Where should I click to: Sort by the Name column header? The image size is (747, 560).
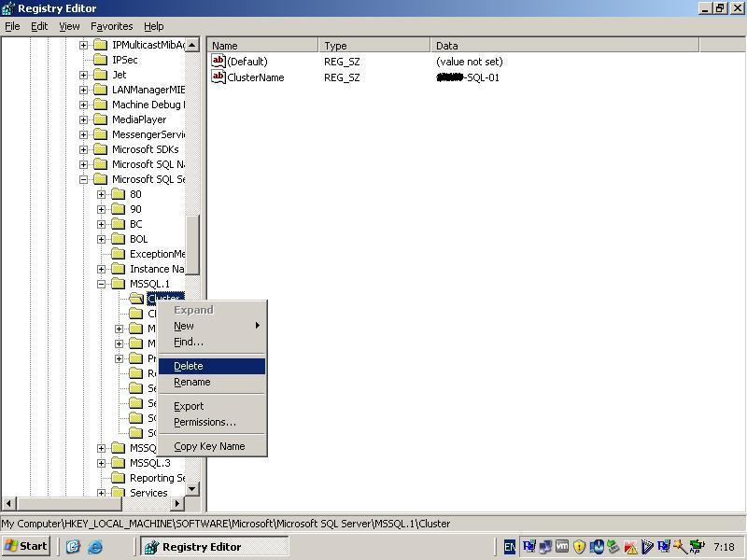click(262, 45)
